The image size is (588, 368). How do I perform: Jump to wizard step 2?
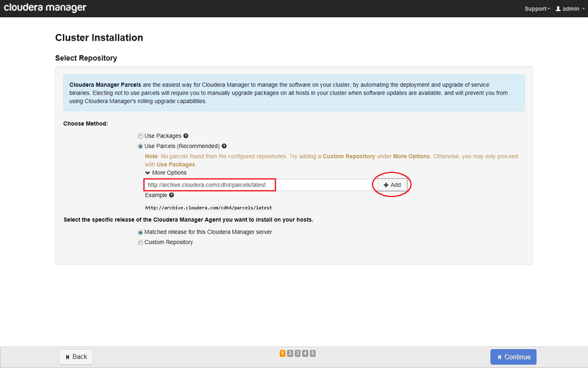click(x=290, y=353)
